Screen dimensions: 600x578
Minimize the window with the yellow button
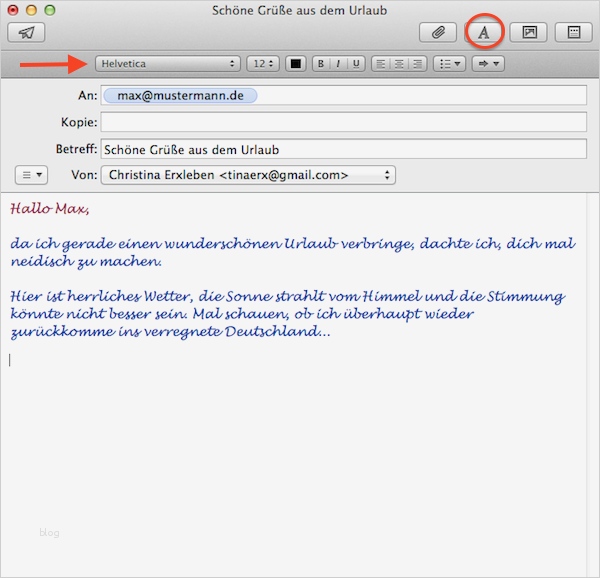(31, 10)
